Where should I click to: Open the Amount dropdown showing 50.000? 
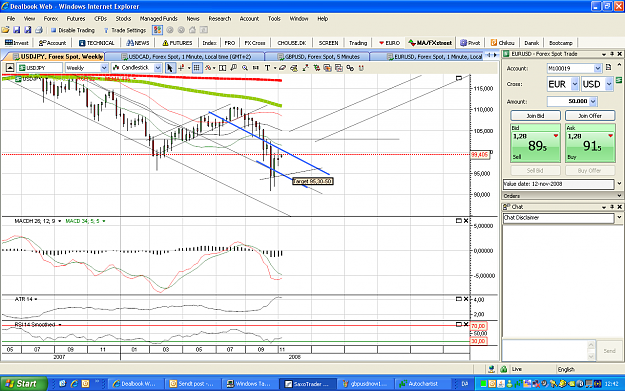(x=593, y=102)
